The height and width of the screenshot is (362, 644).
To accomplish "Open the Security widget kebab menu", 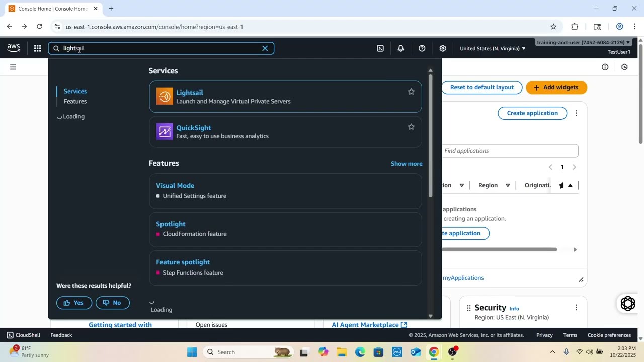I will pyautogui.click(x=576, y=308).
